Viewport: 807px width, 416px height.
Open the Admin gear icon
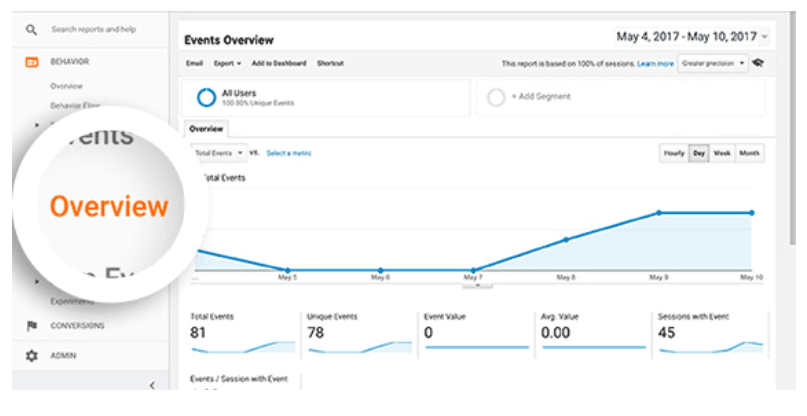coord(32,356)
